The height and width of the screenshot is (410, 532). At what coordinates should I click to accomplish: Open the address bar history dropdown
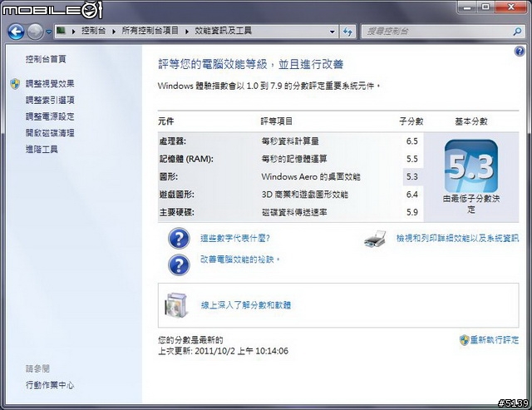[332, 32]
